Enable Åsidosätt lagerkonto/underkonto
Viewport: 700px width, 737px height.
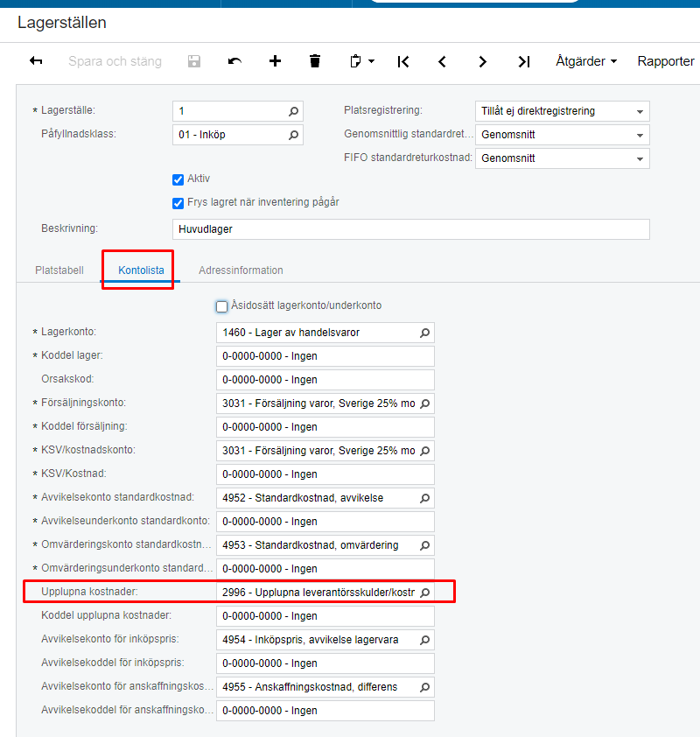pyautogui.click(x=221, y=306)
